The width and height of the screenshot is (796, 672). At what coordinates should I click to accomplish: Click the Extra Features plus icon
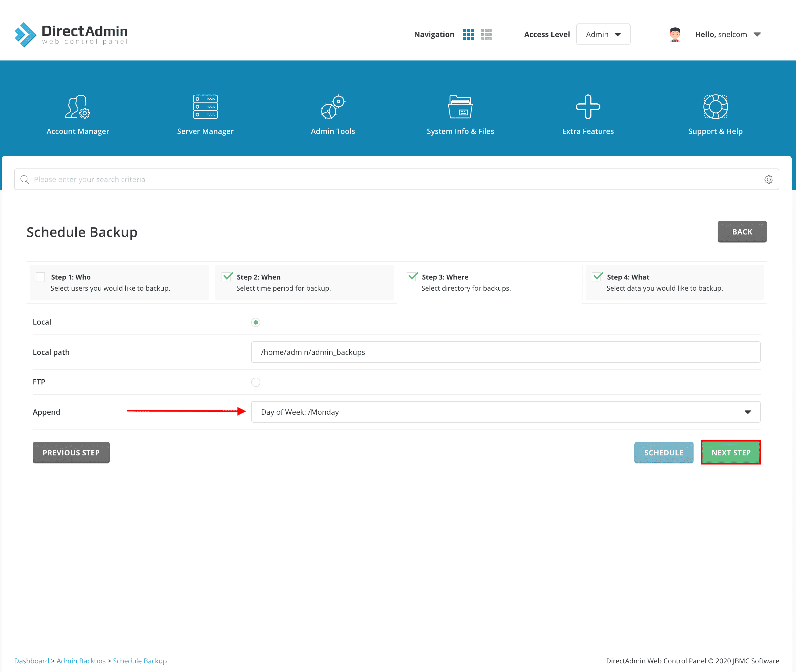(x=588, y=107)
